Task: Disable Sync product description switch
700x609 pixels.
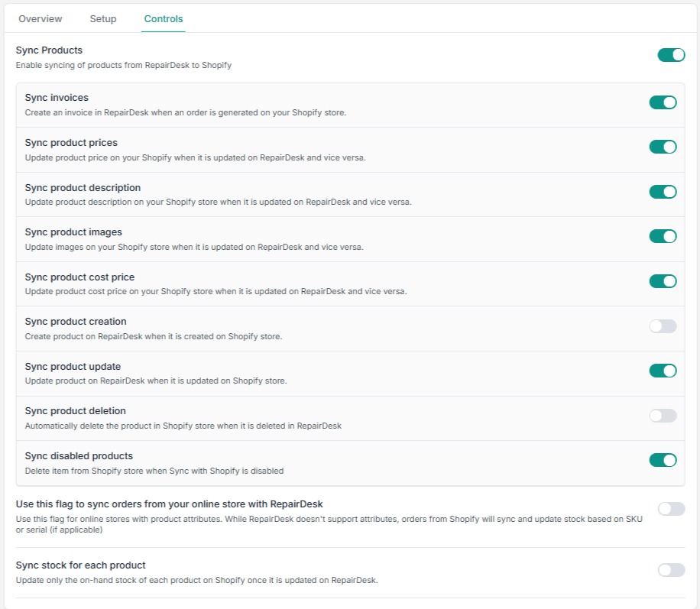Action: tap(663, 192)
